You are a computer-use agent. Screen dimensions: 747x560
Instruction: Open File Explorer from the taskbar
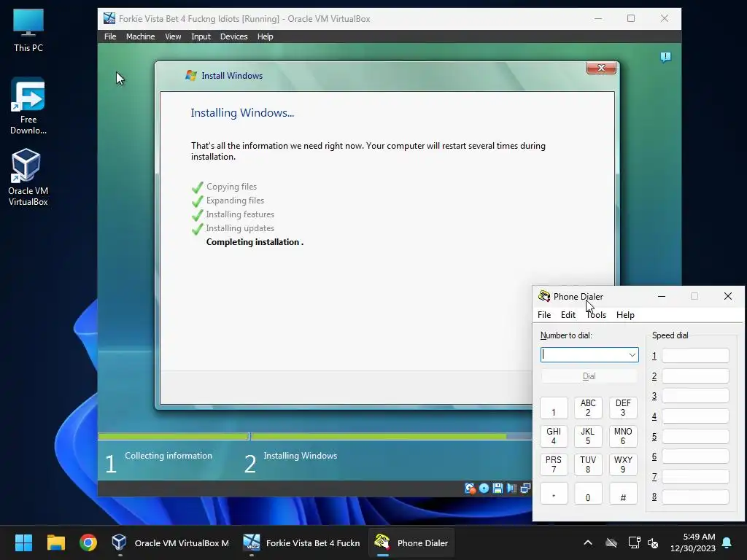pyautogui.click(x=55, y=542)
